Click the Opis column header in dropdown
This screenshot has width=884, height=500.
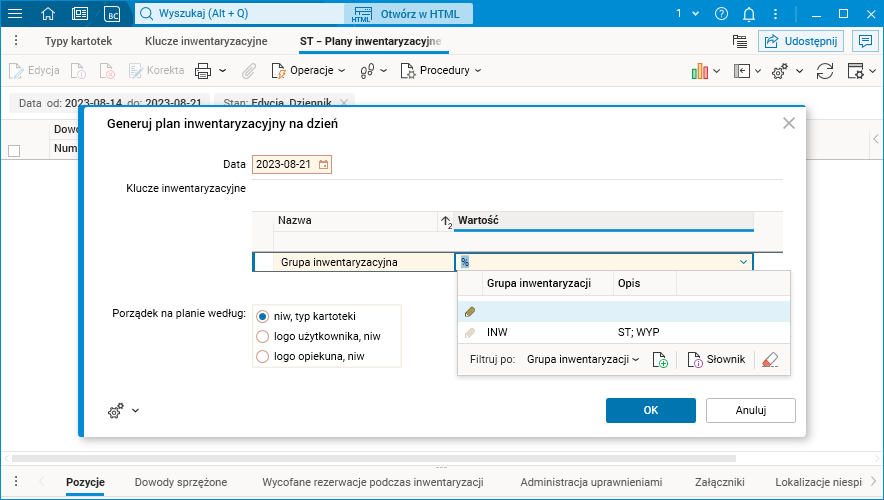tap(644, 284)
